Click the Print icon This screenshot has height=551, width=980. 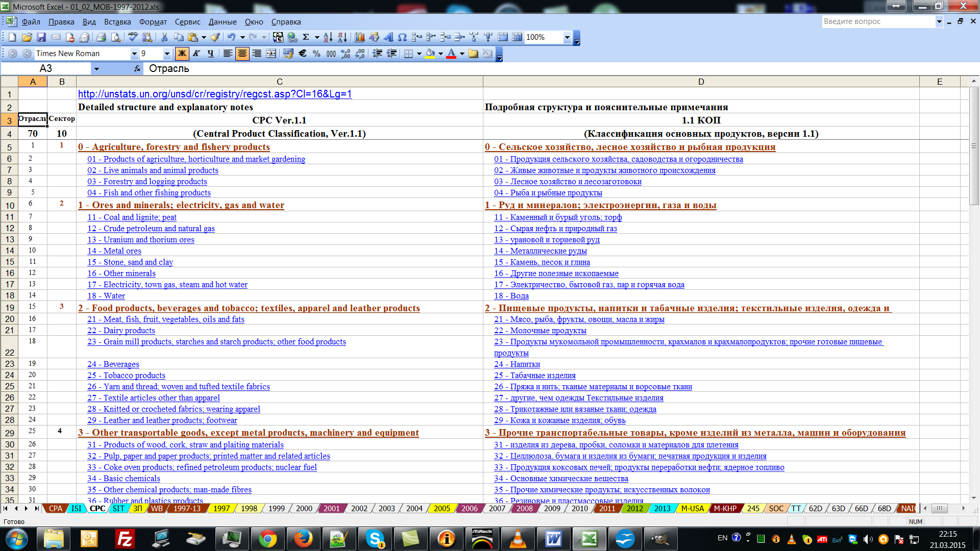click(101, 37)
